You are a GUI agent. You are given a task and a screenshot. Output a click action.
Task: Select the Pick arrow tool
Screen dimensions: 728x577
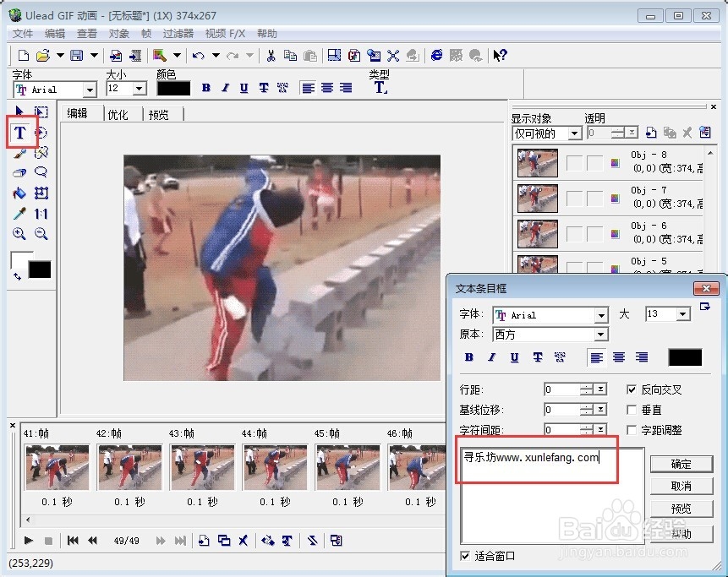pyautogui.click(x=19, y=112)
